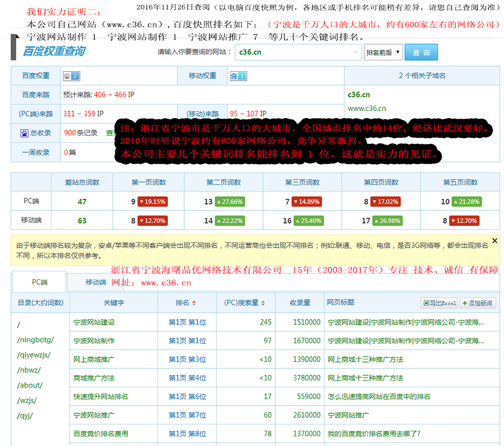The height and width of the screenshot is (446, 504).
Task: Open the 排名前后 dropdown
Action: point(383,52)
